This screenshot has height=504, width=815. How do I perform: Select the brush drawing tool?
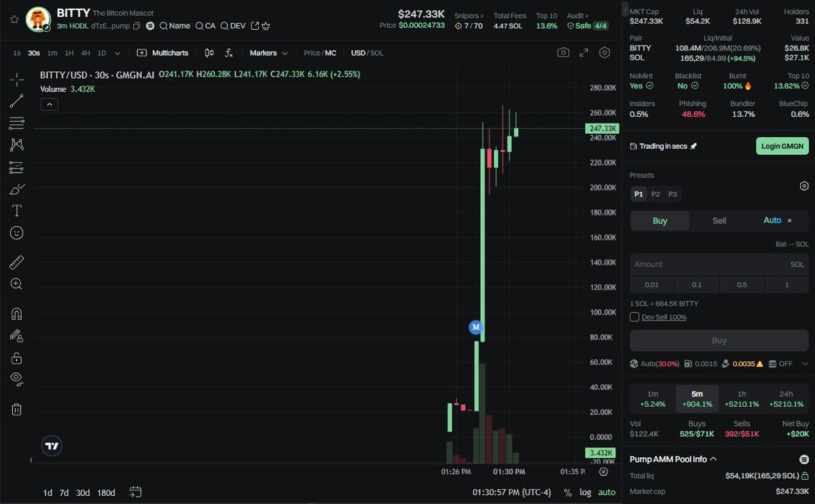[17, 189]
